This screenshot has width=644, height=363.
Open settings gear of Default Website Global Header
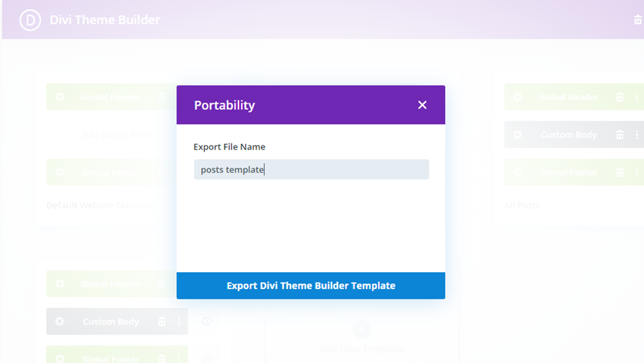tap(59, 97)
